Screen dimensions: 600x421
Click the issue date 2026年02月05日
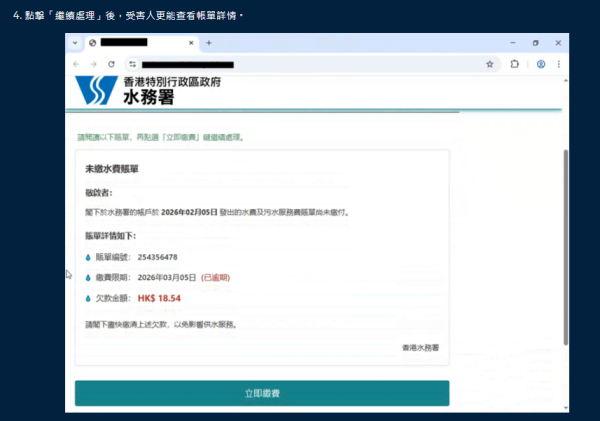189,212
